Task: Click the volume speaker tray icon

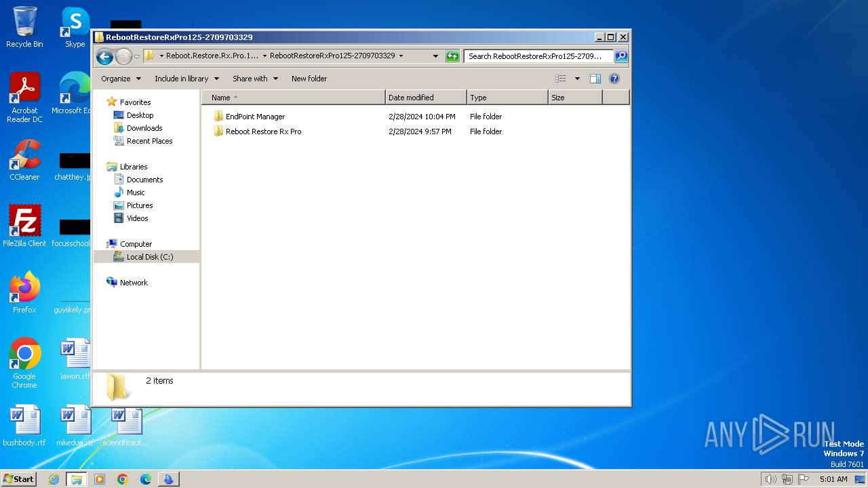Action: pos(770,479)
